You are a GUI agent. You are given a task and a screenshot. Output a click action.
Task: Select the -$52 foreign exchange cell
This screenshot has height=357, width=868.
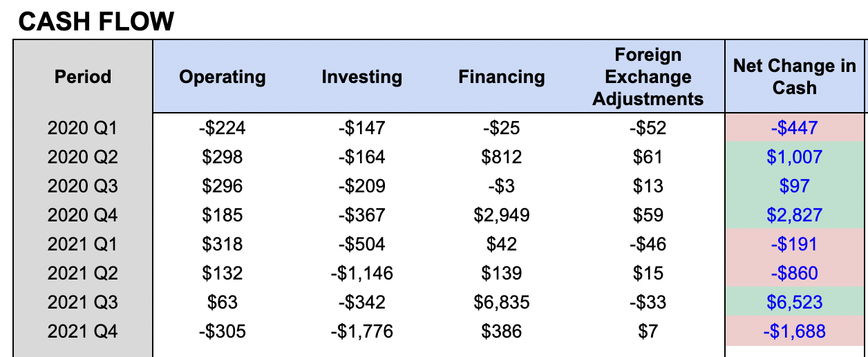tap(648, 128)
